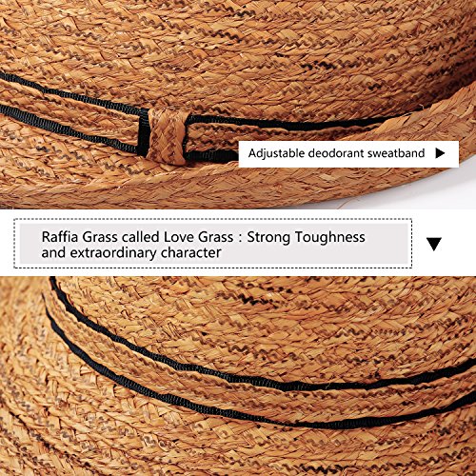Click the woven raffia knot on hat band
Image resolution: width=476 pixels, height=476 pixels.
point(168,136)
